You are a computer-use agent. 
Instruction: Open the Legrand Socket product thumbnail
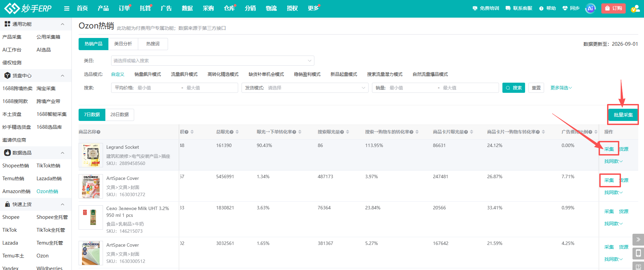[91, 155]
